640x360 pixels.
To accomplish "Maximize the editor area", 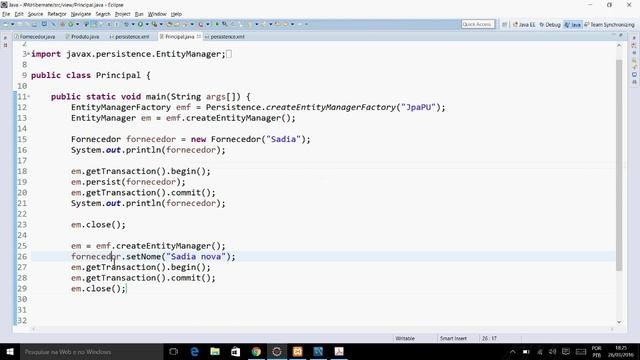I will coord(621,36).
